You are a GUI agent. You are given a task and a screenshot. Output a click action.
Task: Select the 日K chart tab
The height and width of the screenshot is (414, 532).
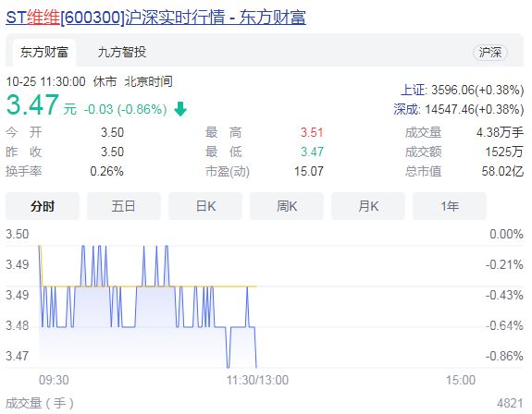coord(205,206)
